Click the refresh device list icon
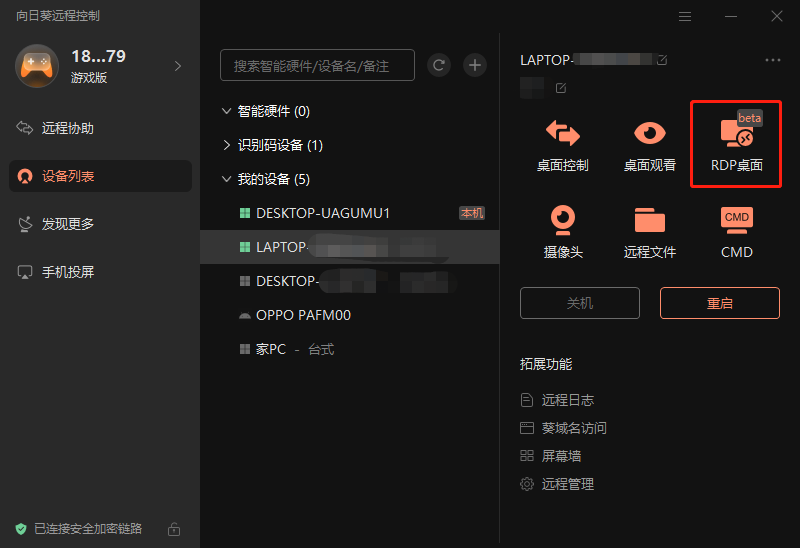 439,65
